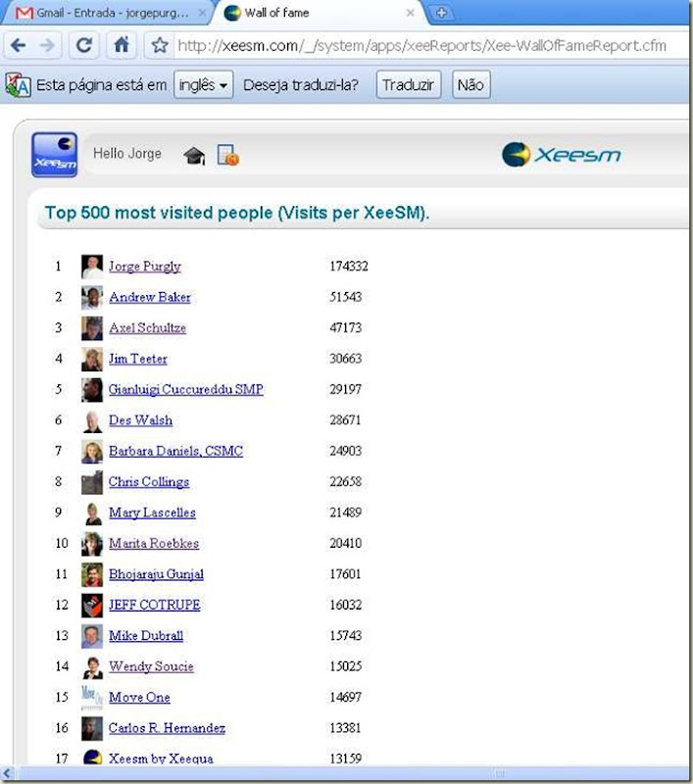Click the Barbara Daniels, CSMC link
Screen dimensions: 693x784
click(x=176, y=451)
